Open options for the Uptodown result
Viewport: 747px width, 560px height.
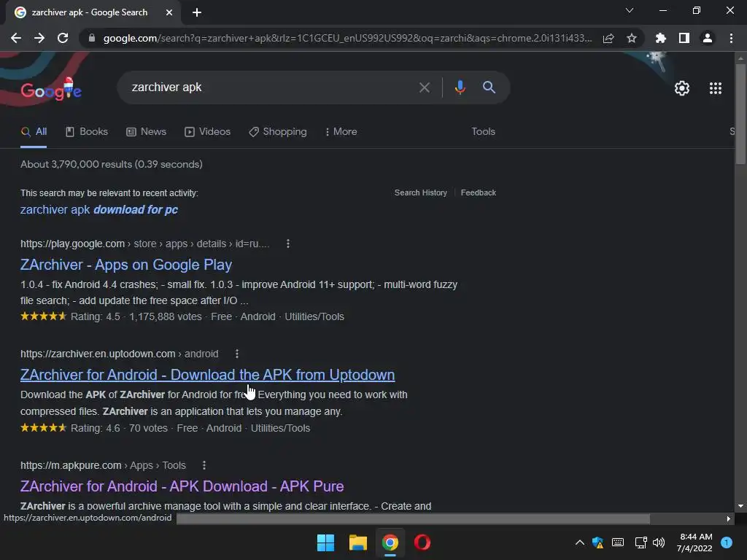[237, 354]
